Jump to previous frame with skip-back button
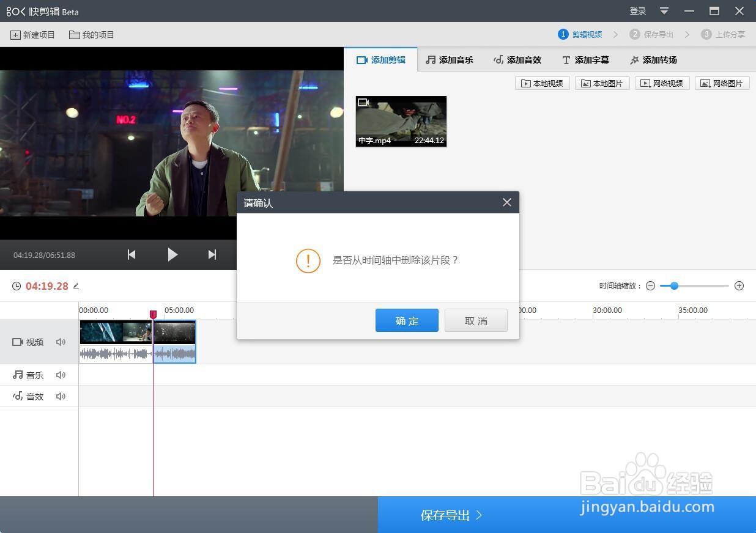 (132, 254)
